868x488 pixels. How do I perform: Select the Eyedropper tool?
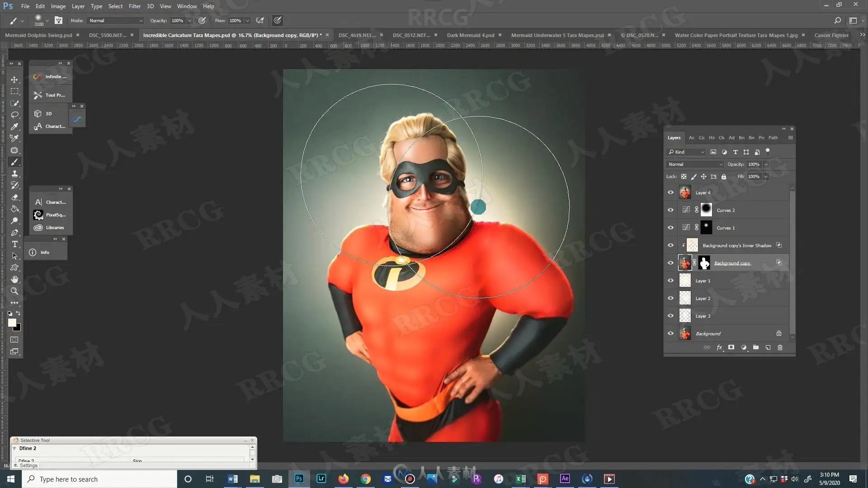point(14,127)
